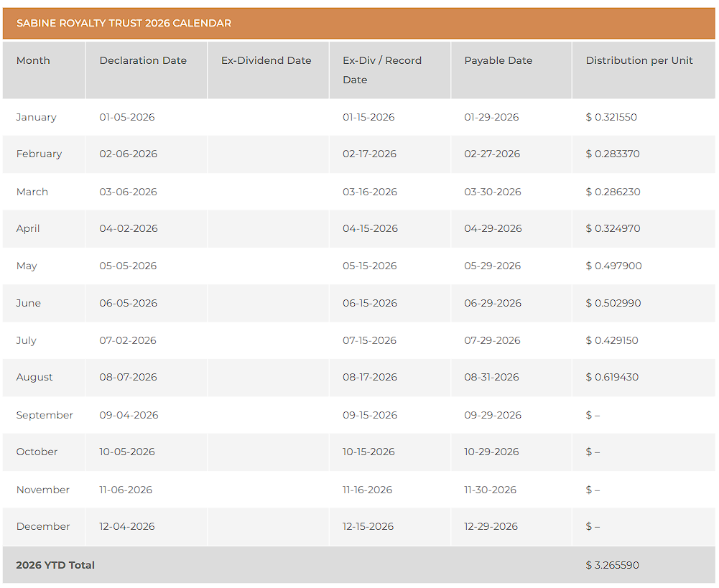Select declaration date 10-05-2026
The image size is (719, 588).
click(127, 452)
